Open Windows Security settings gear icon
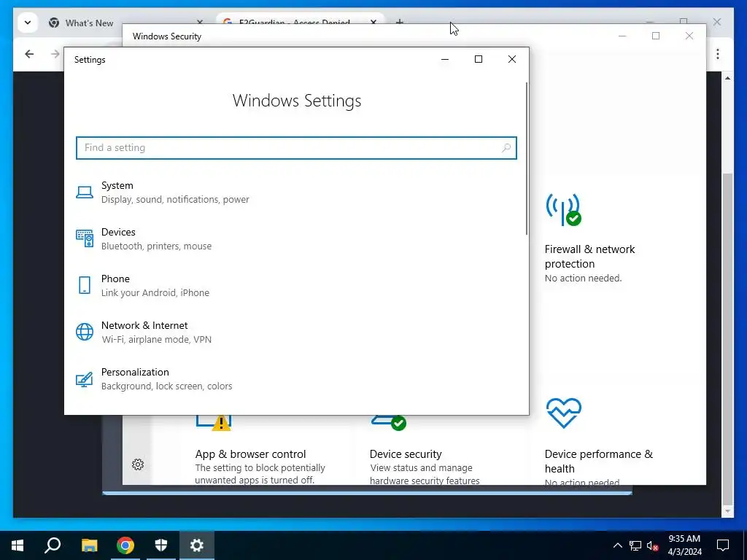 pos(138,464)
